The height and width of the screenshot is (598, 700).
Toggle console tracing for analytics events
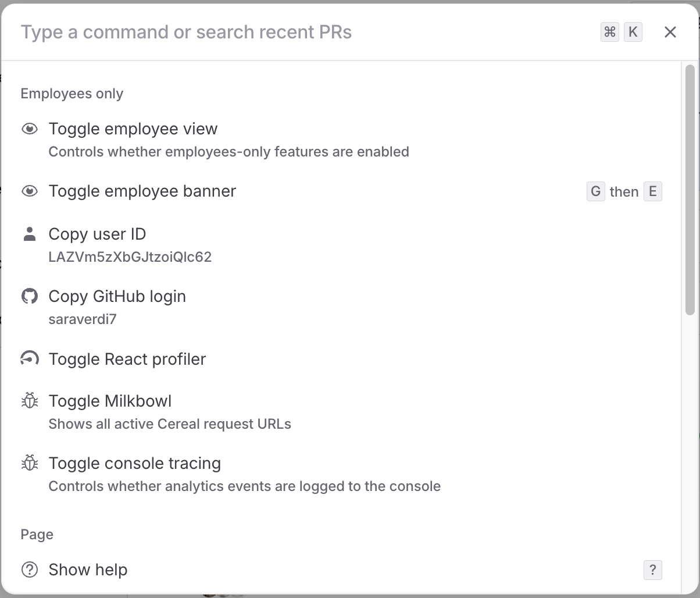point(135,463)
